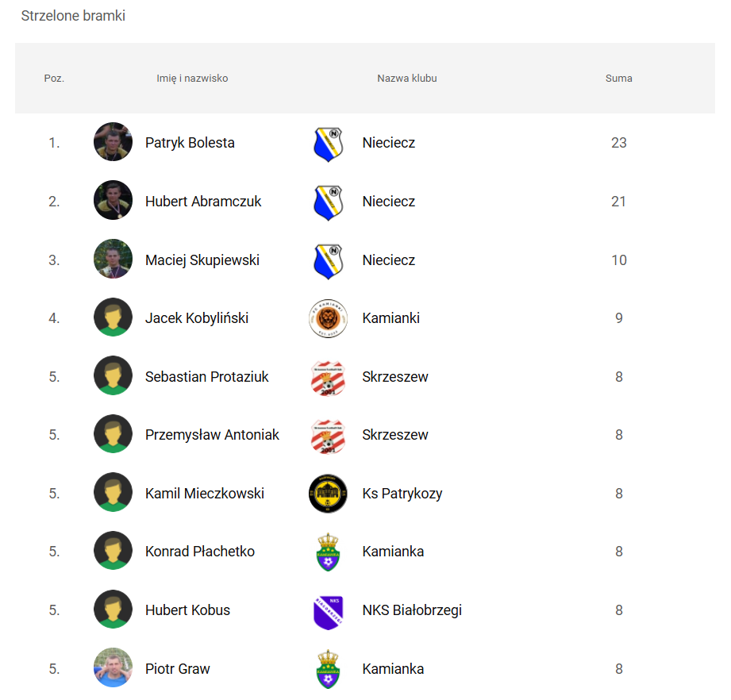The height and width of the screenshot is (700, 731).
Task: Click the Nieciecz club crest beside Patryk Bolesta
Action: [x=329, y=144]
